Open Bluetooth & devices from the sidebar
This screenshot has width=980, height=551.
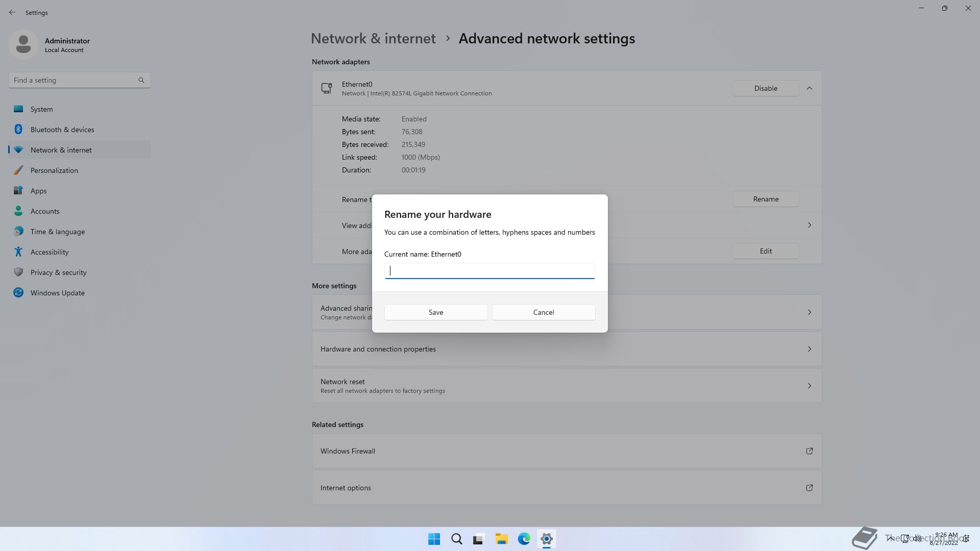[62, 130]
